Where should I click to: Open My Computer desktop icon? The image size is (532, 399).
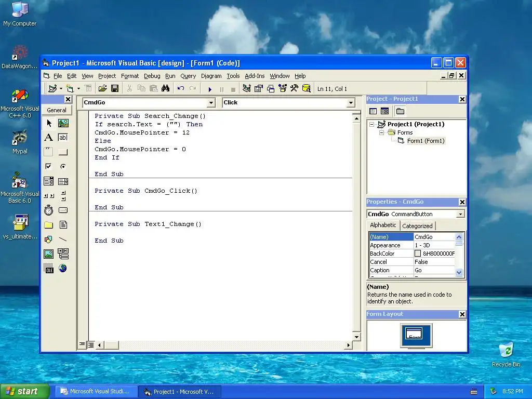pos(20,14)
